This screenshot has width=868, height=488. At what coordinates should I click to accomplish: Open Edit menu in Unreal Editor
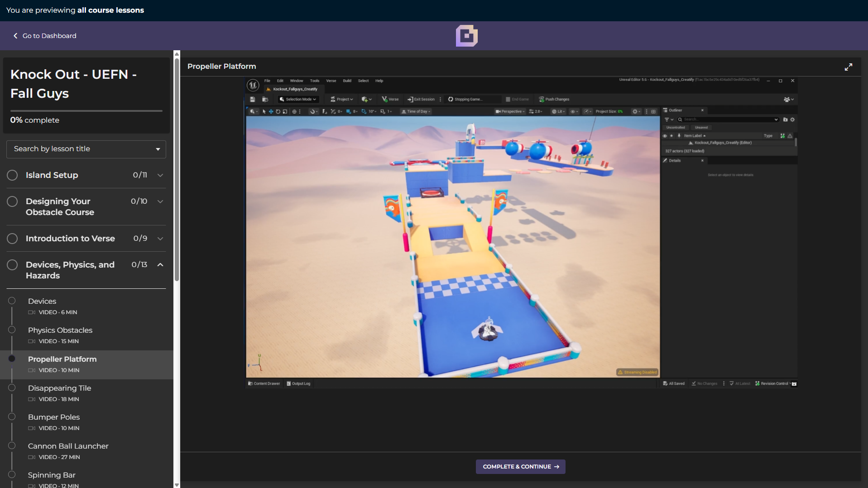(280, 81)
